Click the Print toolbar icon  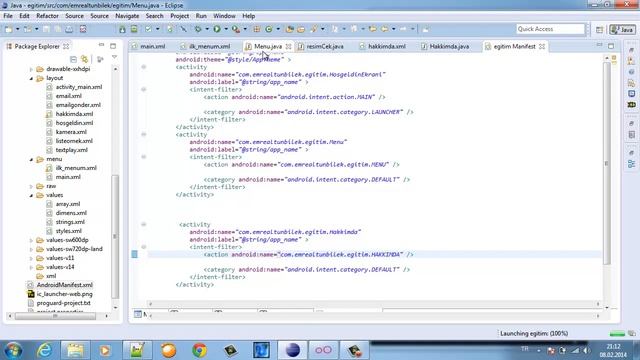point(69,29)
